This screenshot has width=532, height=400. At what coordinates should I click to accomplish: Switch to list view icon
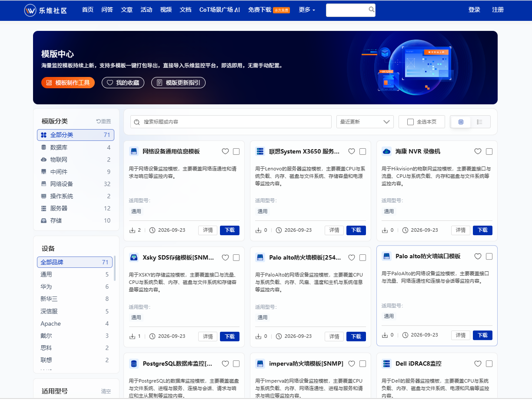[x=479, y=122]
